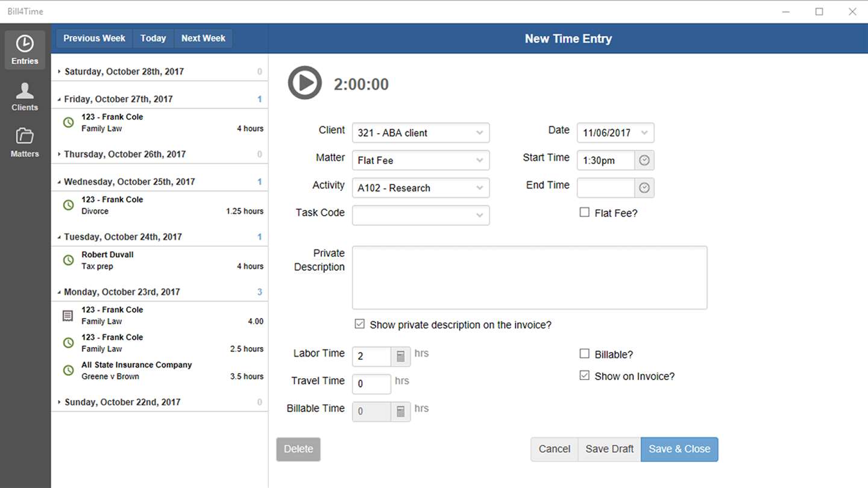This screenshot has width=868, height=488.
Task: Enable the Flat Fee checkbox
Action: pyautogui.click(x=584, y=212)
